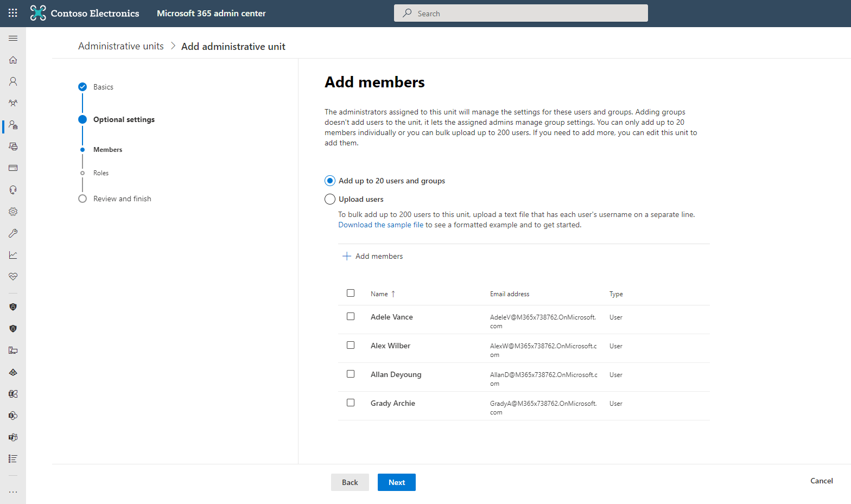The image size is (851, 504).
Task: Show all navigation items via ellipsis
Action: coord(13,492)
